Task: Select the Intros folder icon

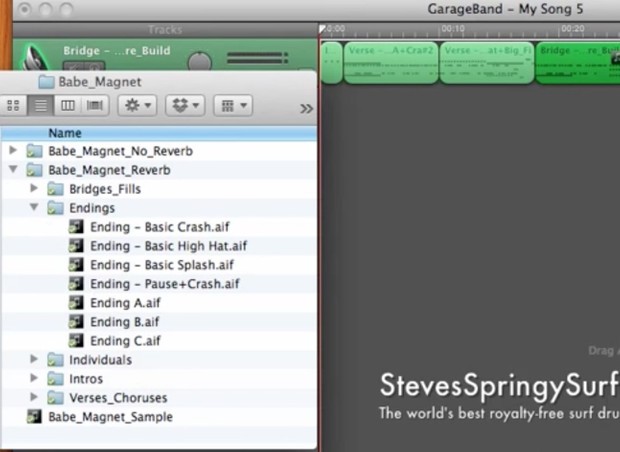Action: tap(55, 379)
